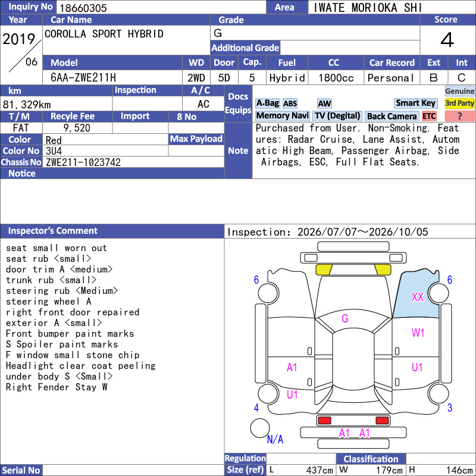476x476 pixels.
Task: Click the interior grade C
Action: click(x=462, y=78)
